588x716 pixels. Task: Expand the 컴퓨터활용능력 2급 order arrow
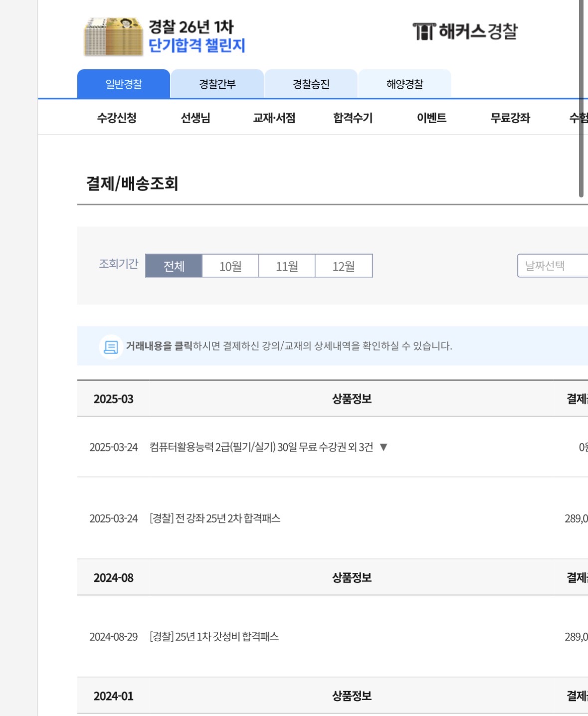coord(384,447)
